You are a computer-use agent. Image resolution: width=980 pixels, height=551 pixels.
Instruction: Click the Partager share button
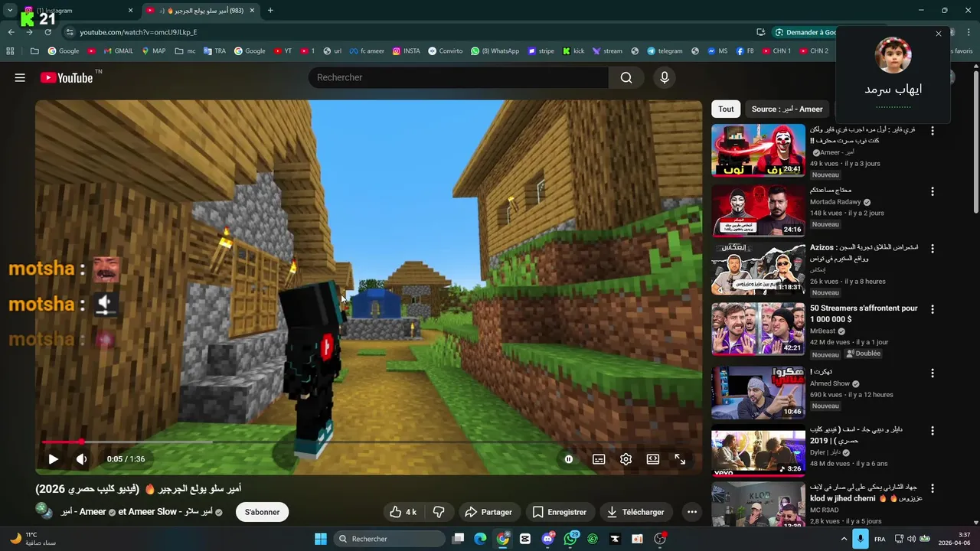pyautogui.click(x=488, y=512)
